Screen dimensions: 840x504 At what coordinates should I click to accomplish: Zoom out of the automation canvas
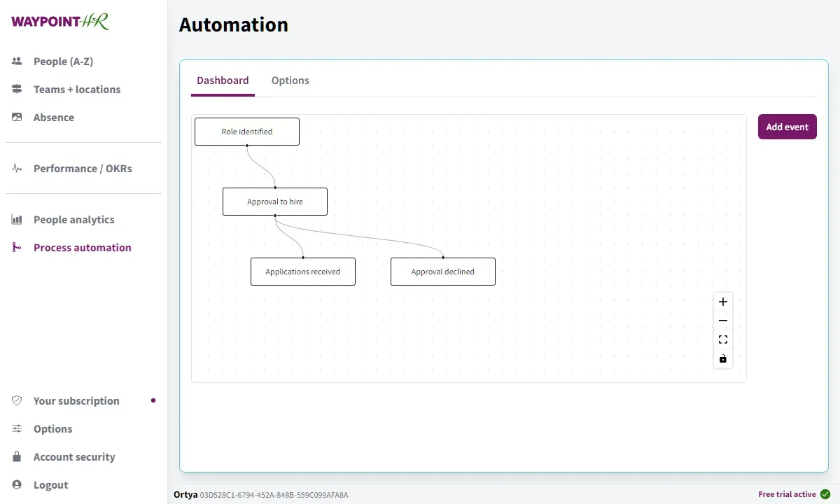(x=722, y=321)
